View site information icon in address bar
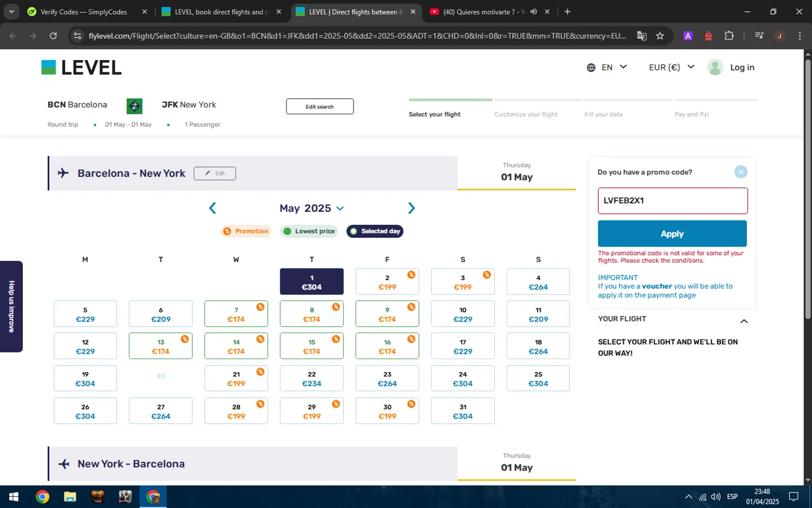Viewport: 812px width, 508px height. click(77, 36)
